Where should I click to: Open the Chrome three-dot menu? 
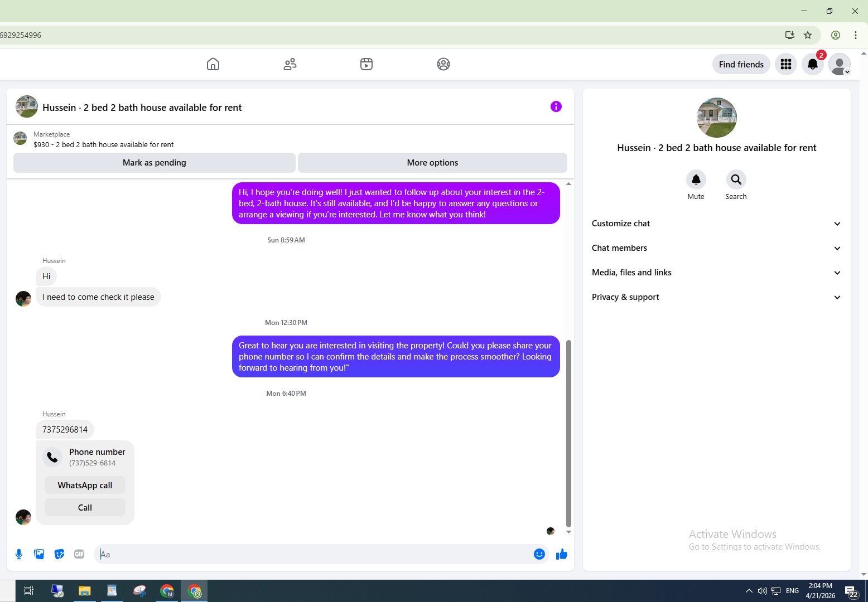click(856, 35)
